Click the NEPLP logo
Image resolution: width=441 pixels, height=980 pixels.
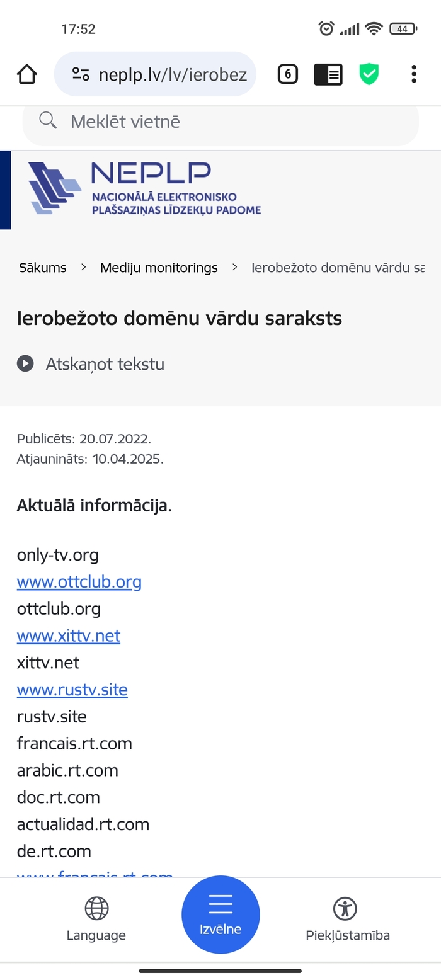(145, 188)
